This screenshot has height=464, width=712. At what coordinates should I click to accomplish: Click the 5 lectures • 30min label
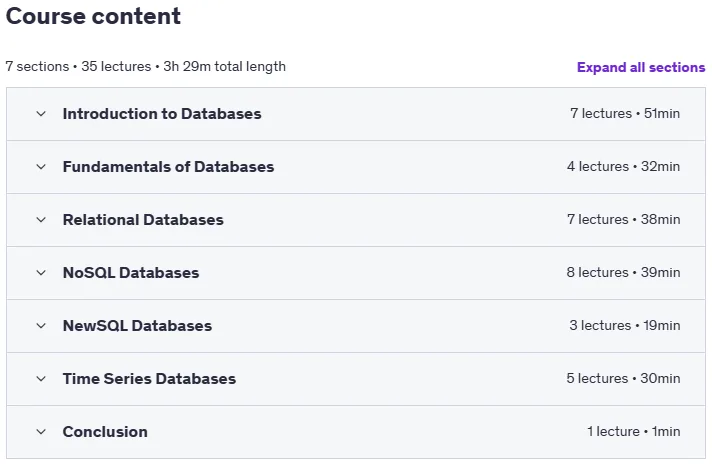click(623, 378)
